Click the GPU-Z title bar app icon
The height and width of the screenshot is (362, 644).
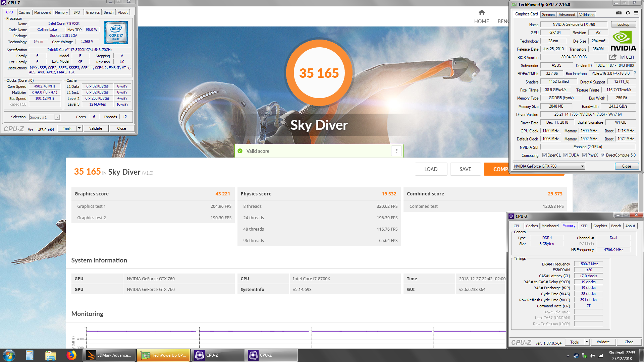[514, 5]
